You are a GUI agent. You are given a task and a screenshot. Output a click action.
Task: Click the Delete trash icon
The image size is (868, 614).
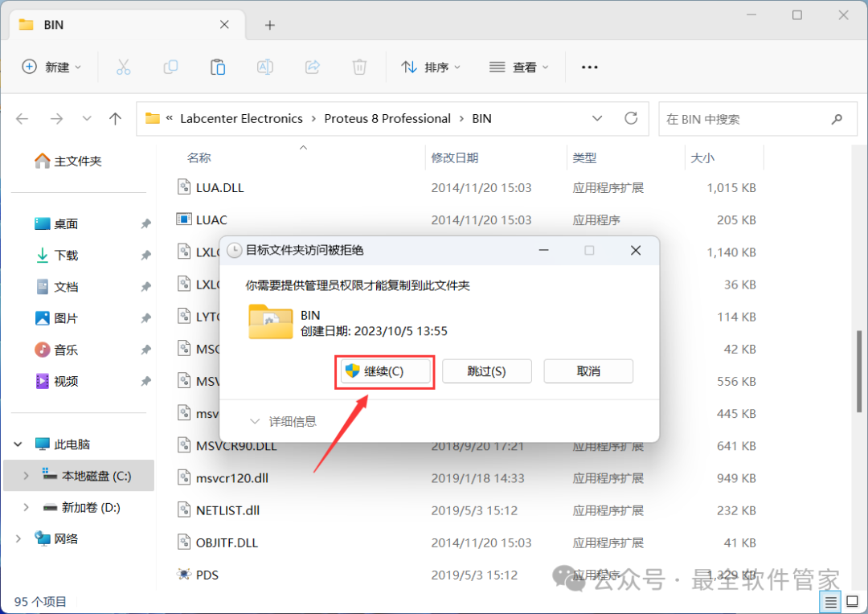[x=359, y=67]
